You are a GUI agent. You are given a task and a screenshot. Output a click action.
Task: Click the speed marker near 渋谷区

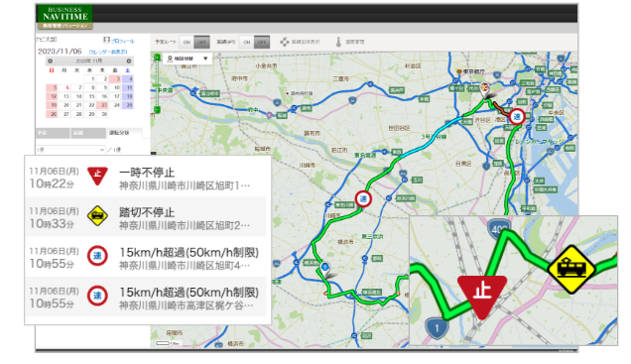point(517,117)
